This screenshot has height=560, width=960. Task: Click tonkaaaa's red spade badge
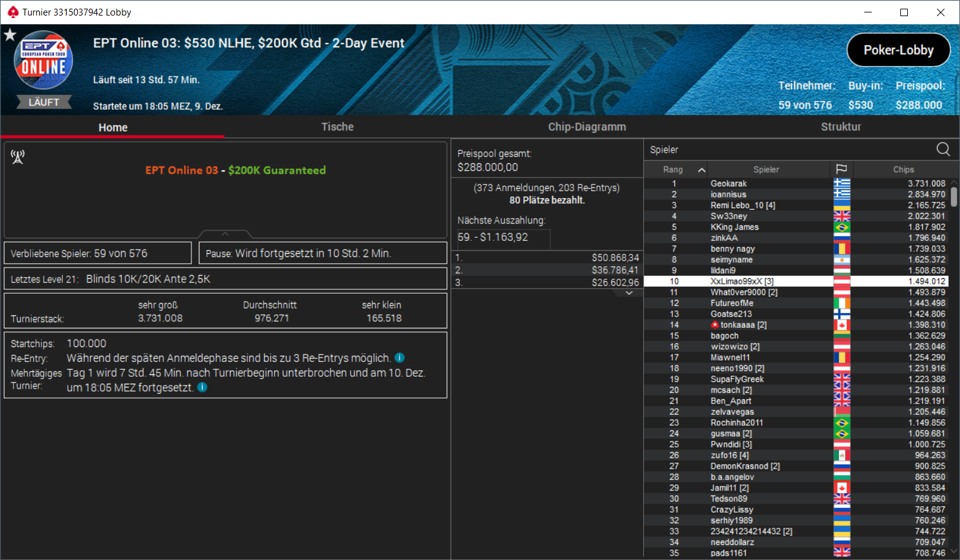point(715,325)
